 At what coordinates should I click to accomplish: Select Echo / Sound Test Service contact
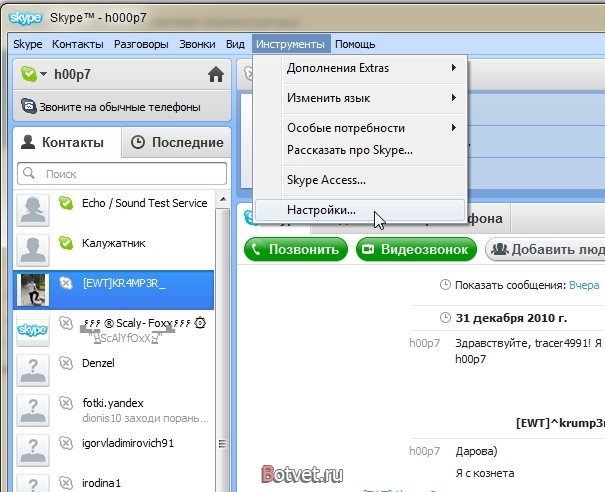click(x=114, y=210)
